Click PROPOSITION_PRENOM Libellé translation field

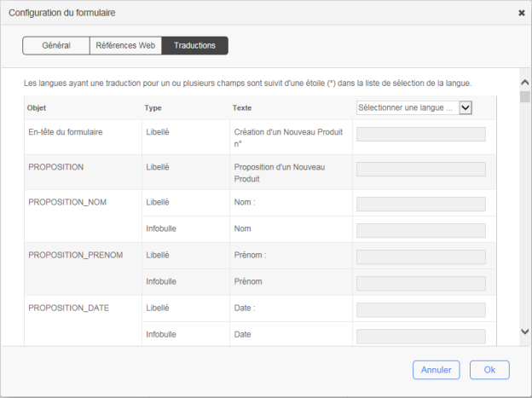420,257
